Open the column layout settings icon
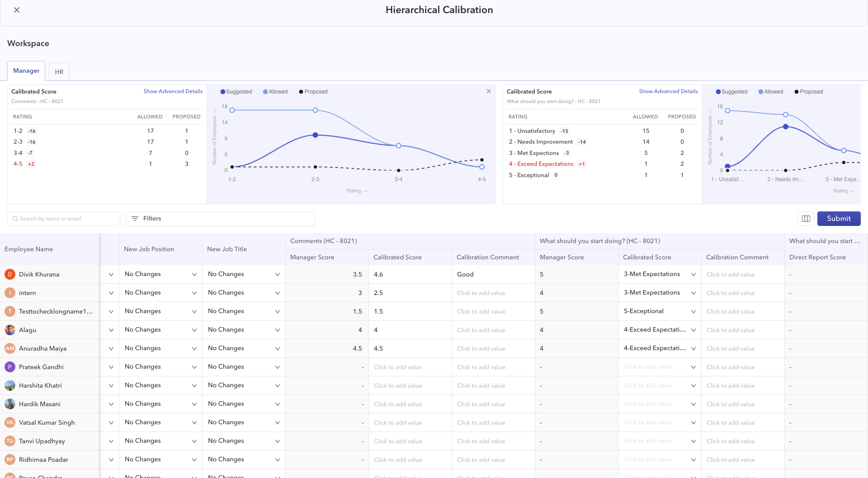Screen dimensions: 868x478 [806, 219]
